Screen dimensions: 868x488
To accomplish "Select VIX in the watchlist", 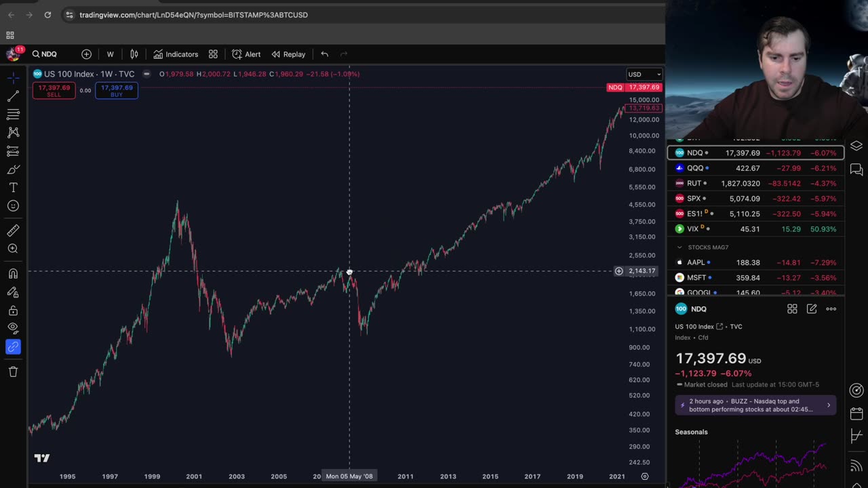I will [x=755, y=229].
